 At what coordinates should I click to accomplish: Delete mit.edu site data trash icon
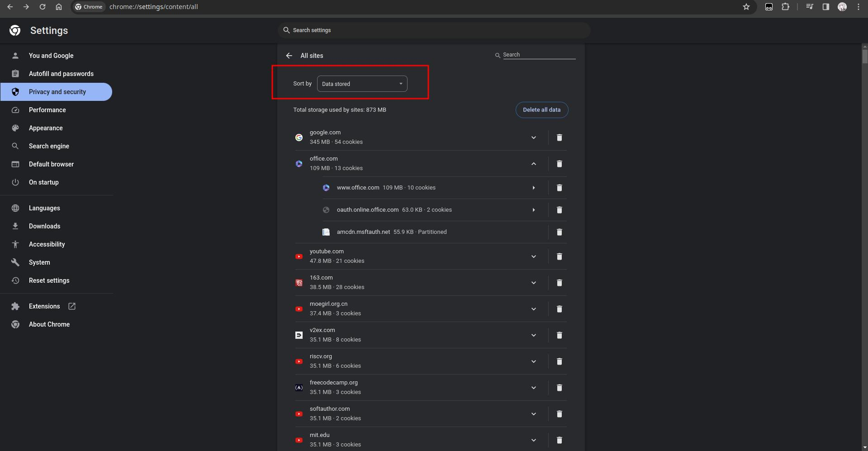(x=560, y=440)
